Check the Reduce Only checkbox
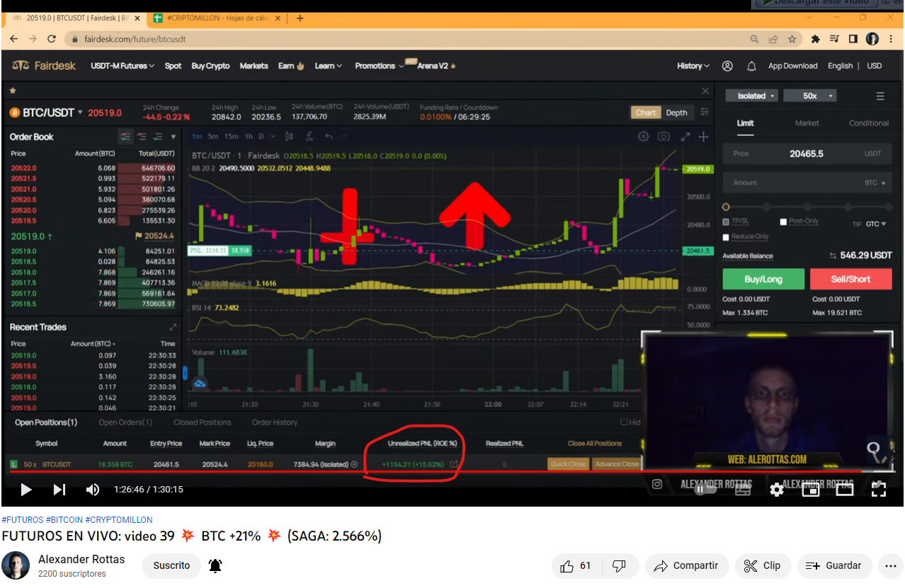Screen dimensions: 905x588 pyautogui.click(x=727, y=237)
